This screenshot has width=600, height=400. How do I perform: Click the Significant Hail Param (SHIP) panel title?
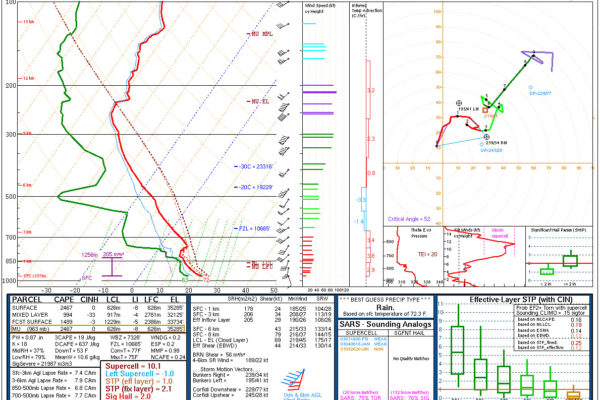[x=559, y=230]
